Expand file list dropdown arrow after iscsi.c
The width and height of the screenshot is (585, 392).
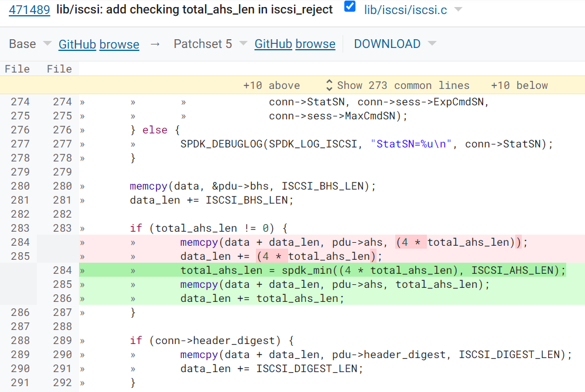point(459,9)
